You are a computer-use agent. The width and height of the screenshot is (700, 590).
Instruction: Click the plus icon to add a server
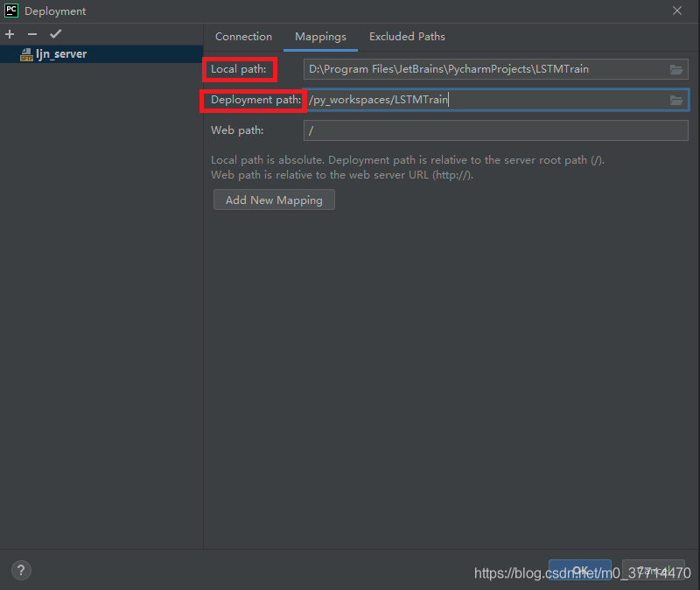pos(10,34)
